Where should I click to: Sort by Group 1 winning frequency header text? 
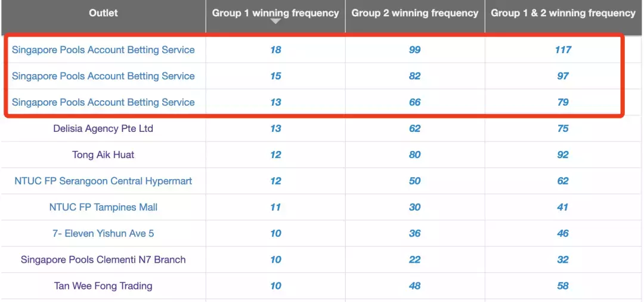(x=275, y=12)
